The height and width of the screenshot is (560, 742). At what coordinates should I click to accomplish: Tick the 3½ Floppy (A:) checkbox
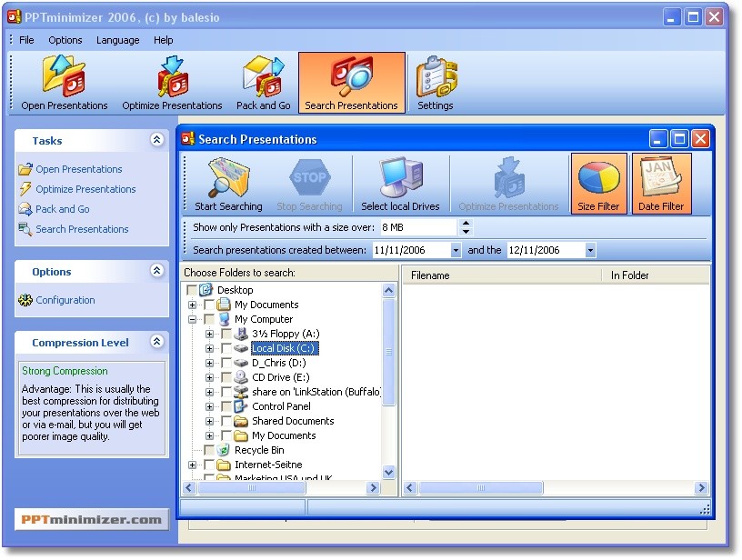(x=226, y=334)
